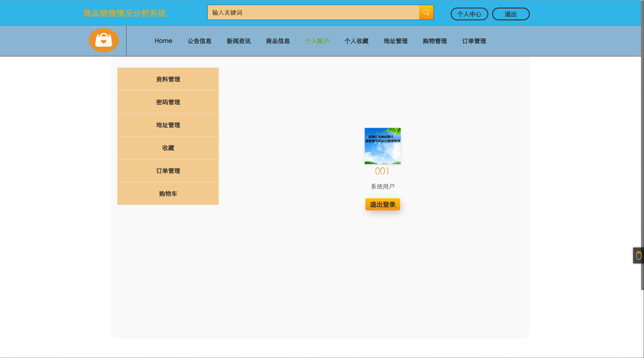Select 商品信息 in navigation bar
This screenshot has width=644, height=358.
tap(278, 41)
